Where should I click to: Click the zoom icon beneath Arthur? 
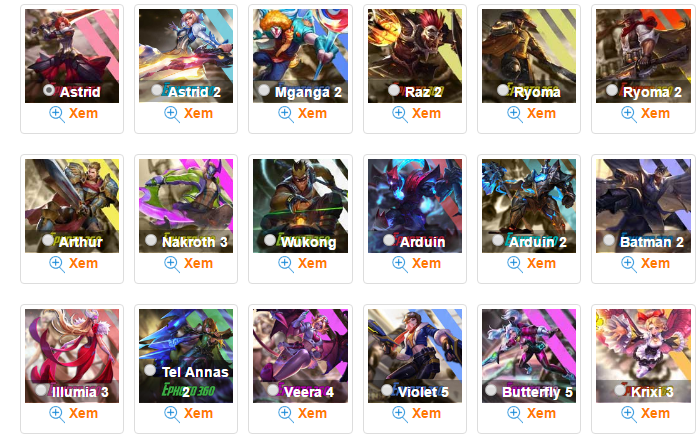click(x=57, y=264)
